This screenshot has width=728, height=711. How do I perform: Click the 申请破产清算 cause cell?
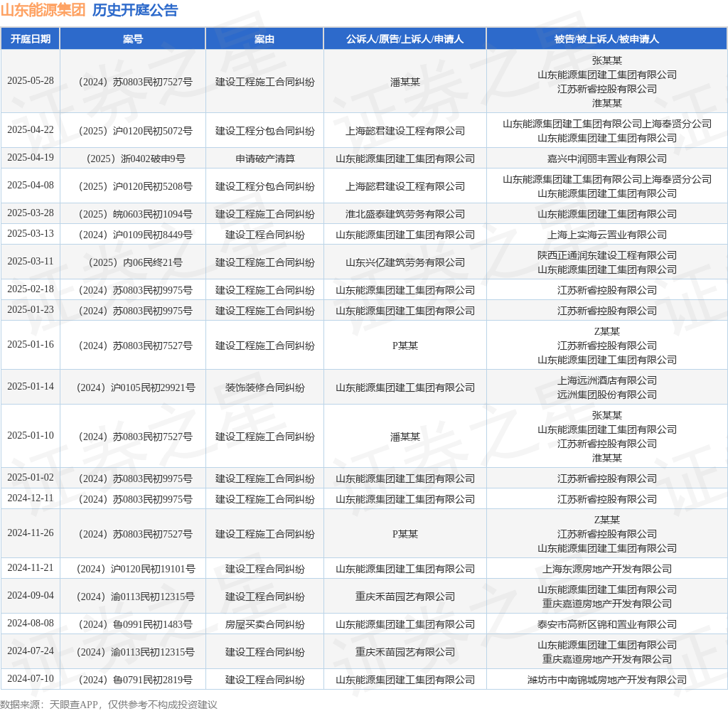[264, 159]
